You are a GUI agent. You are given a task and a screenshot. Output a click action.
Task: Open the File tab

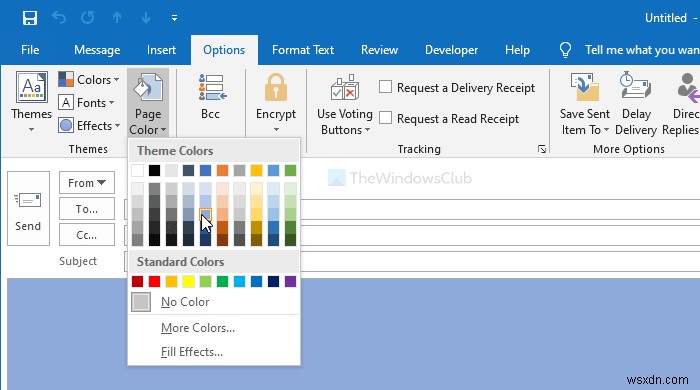(x=30, y=50)
